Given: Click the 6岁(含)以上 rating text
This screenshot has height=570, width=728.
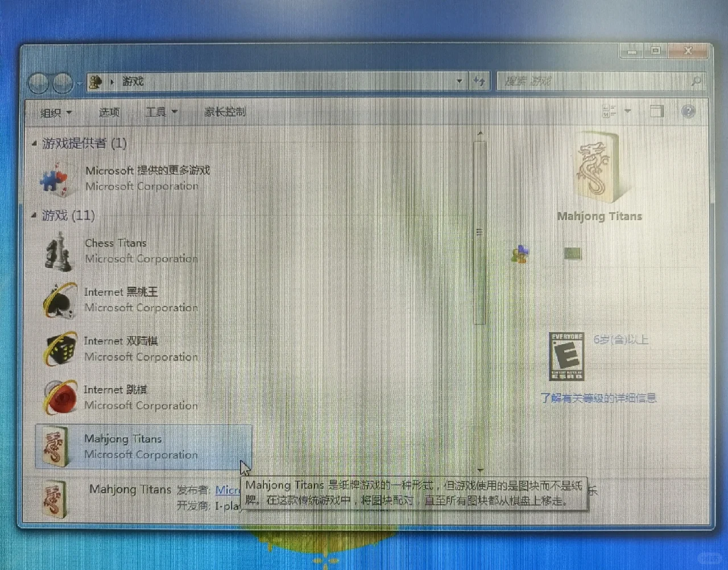Looking at the screenshot, I should tap(621, 340).
